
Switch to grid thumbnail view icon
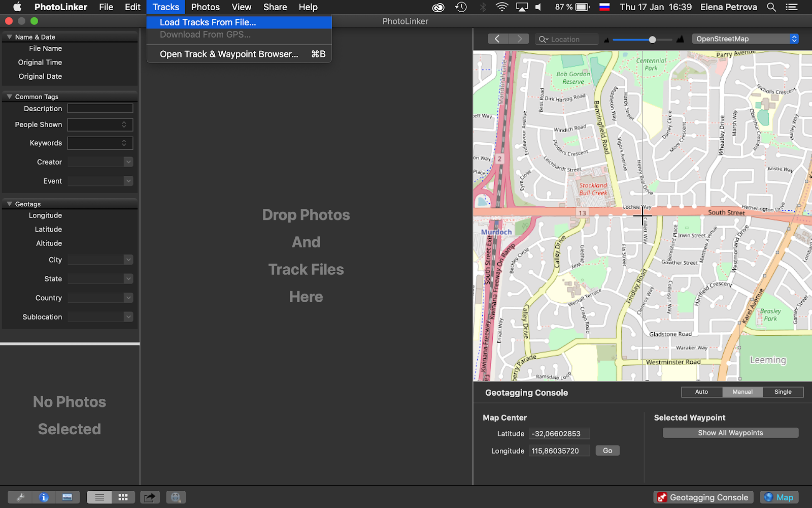click(x=123, y=497)
